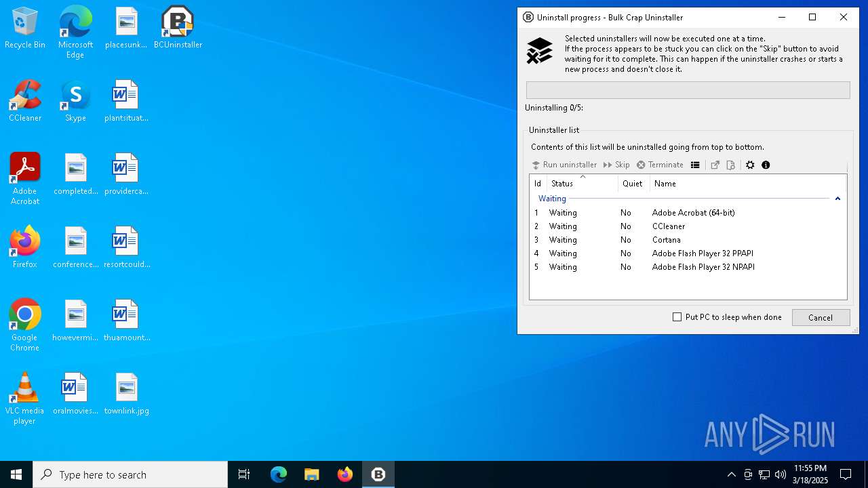This screenshot has width=868, height=488.
Task: Select the completed image file on desktop
Action: click(76, 175)
